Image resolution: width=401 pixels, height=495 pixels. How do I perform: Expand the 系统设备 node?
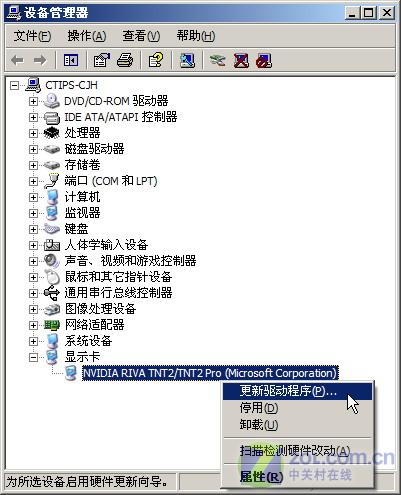point(33,341)
